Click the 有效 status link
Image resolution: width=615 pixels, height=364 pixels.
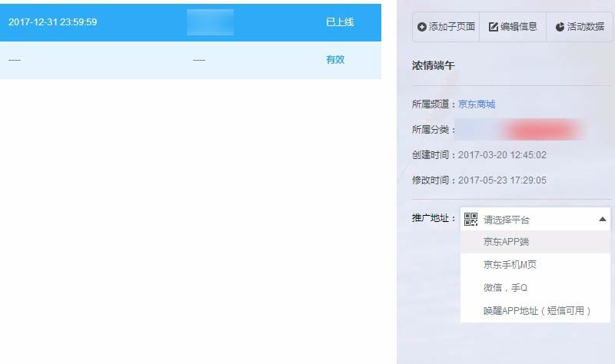click(335, 60)
